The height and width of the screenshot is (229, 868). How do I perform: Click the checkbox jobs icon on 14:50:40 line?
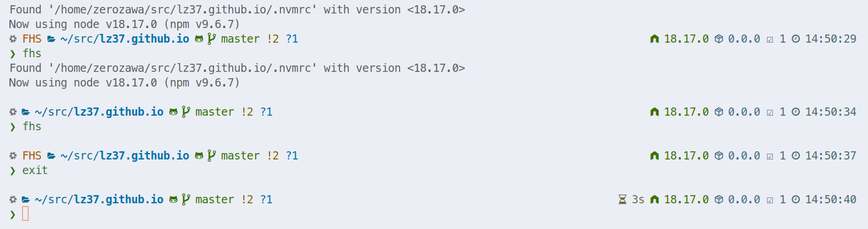pos(770,200)
